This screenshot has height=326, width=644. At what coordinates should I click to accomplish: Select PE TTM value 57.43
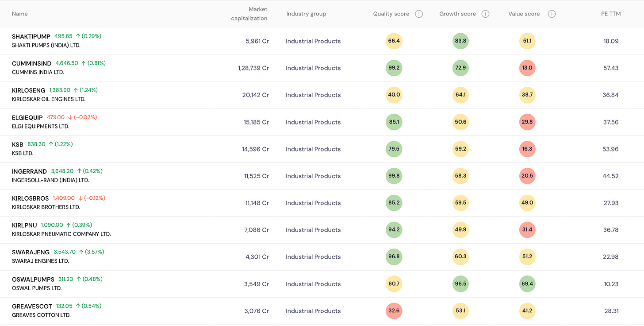tap(610, 68)
